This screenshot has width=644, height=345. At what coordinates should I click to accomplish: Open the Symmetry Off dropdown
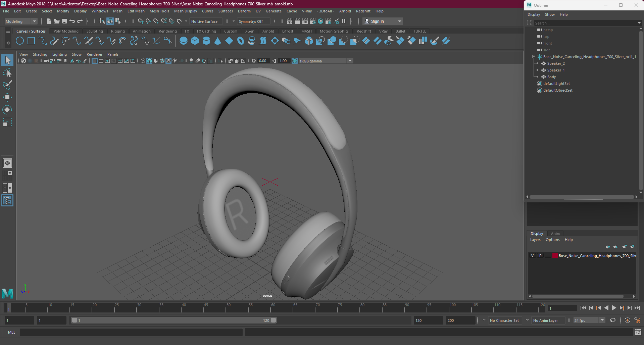[254, 21]
